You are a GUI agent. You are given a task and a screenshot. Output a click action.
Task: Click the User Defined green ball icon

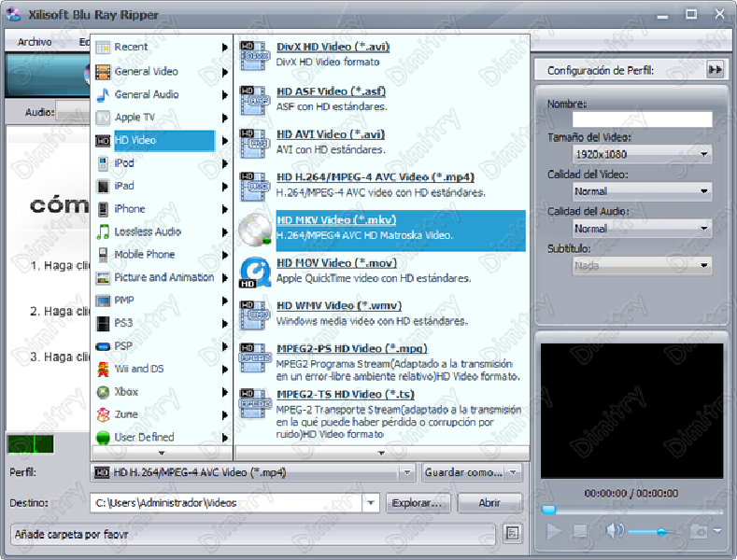[103, 438]
